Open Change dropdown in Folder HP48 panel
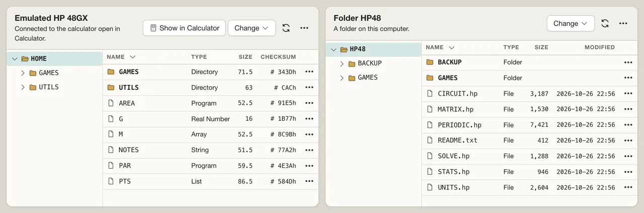 [x=571, y=23]
